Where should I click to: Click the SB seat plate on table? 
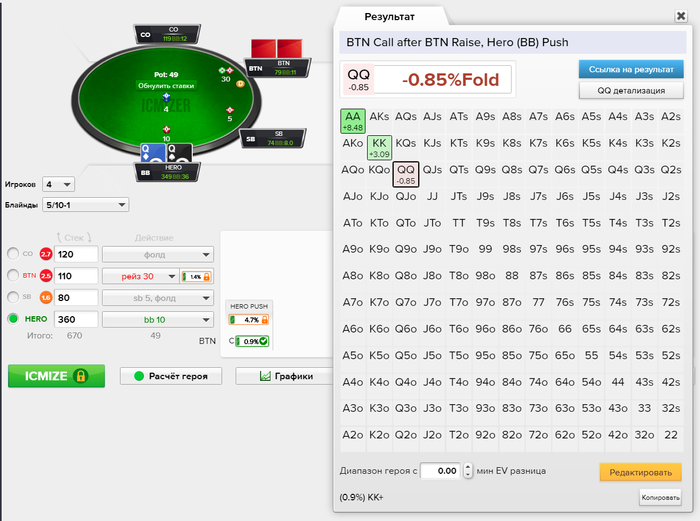[273, 138]
